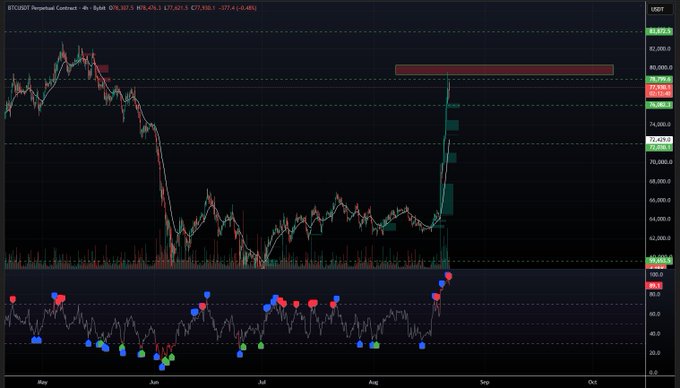Click the May label on time axis
Image resolution: width=680 pixels, height=388 pixels.
(42, 382)
